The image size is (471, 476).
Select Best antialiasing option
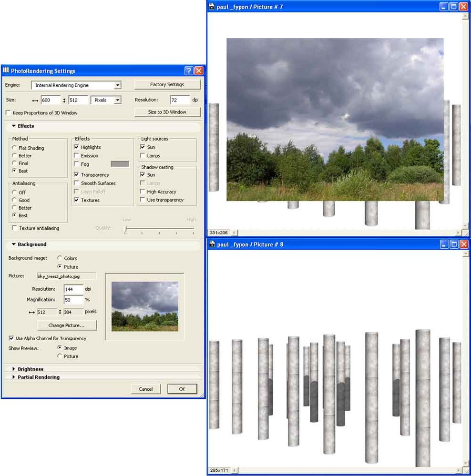click(x=14, y=215)
